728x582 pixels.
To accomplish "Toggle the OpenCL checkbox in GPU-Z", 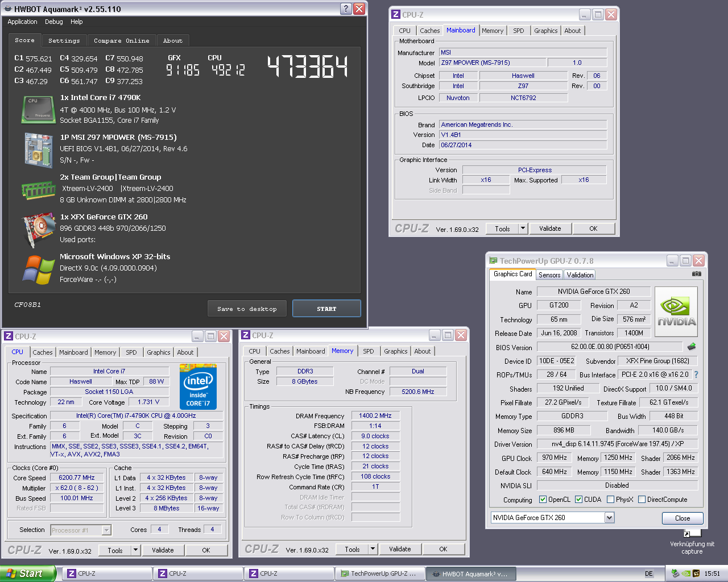I will pos(543,500).
